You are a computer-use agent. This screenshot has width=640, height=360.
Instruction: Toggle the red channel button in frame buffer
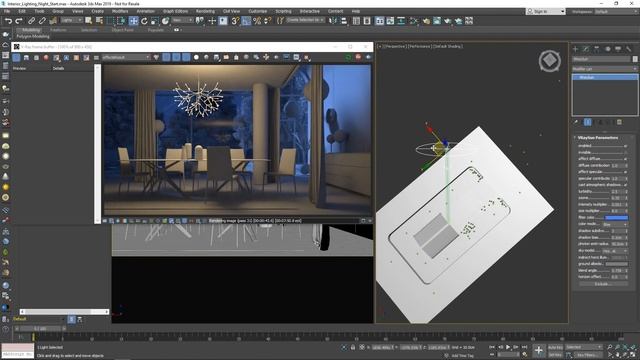166,57
